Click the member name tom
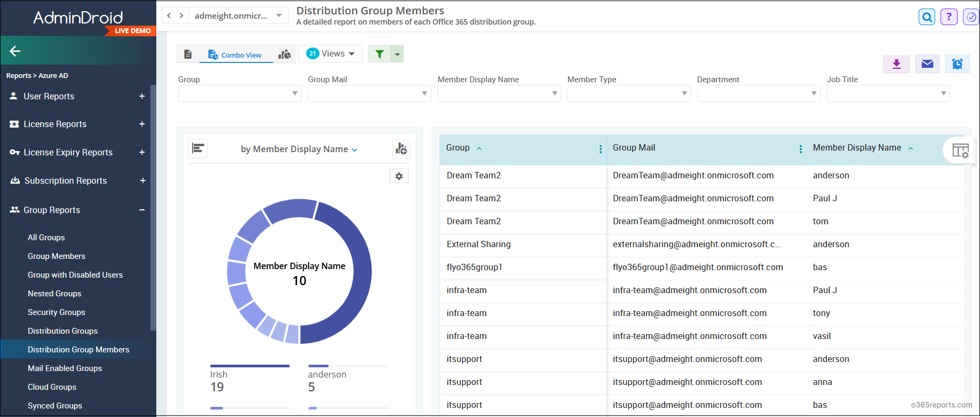 (820, 222)
